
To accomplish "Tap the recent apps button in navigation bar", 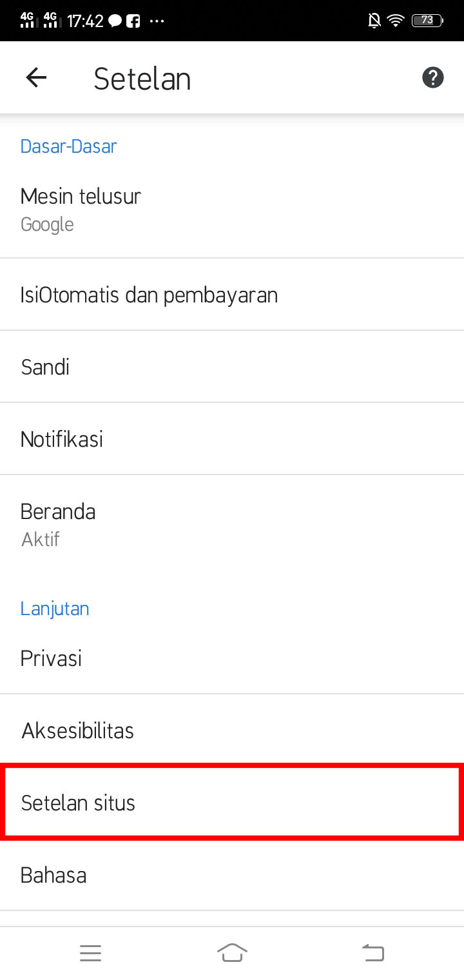I will (x=91, y=952).
